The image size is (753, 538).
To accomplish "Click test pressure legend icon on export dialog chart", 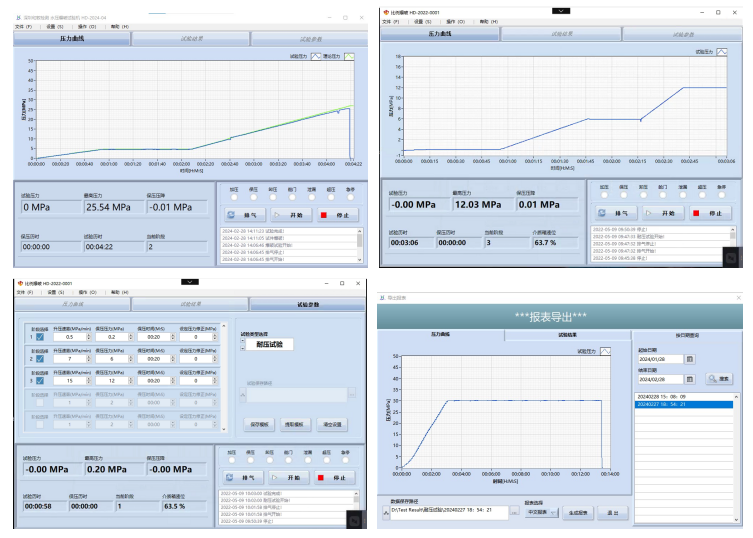I will [x=606, y=352].
